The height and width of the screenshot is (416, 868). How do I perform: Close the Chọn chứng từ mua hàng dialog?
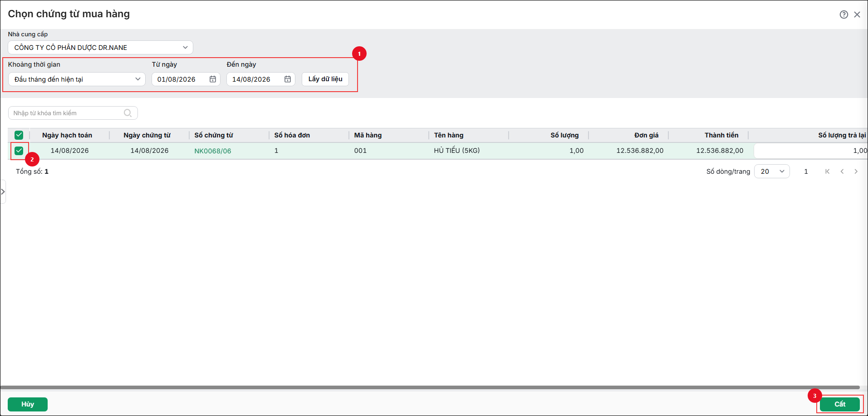[x=857, y=15]
